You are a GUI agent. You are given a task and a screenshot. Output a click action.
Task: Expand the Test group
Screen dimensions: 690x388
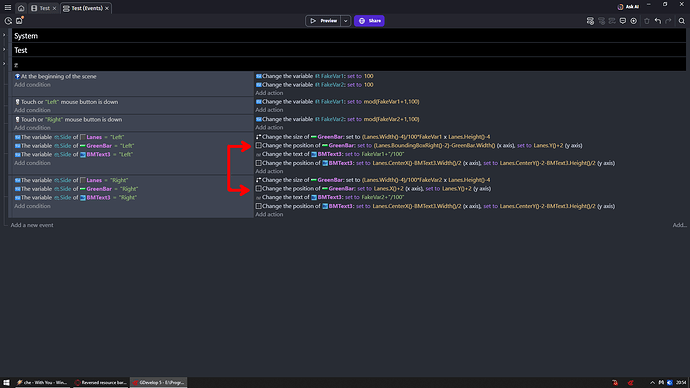click(x=4, y=49)
